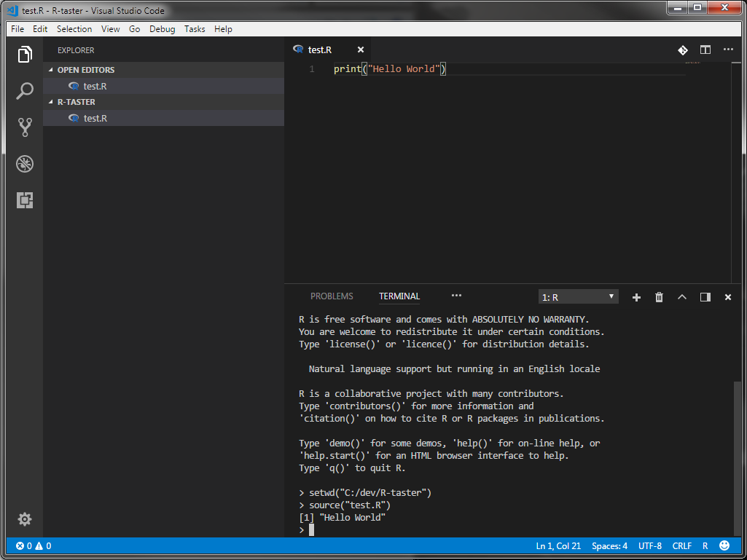The height and width of the screenshot is (560, 747).
Task: Maximize the panel with the up chevron
Action: (x=682, y=297)
